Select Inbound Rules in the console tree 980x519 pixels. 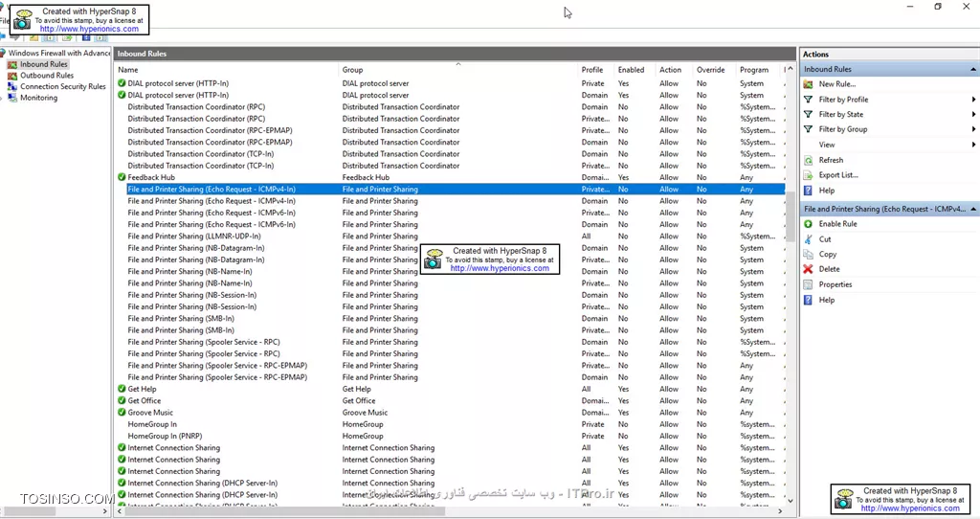click(43, 64)
